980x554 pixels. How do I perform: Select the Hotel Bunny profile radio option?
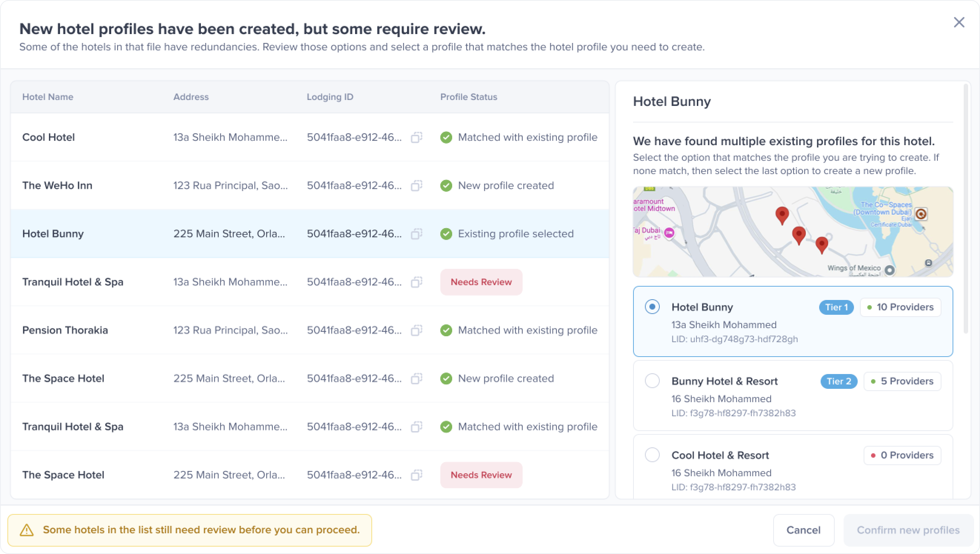pos(652,307)
